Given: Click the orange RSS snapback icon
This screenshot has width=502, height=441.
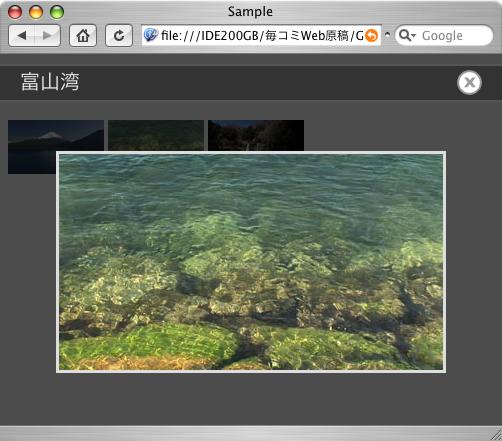Looking at the screenshot, I should click(371, 35).
